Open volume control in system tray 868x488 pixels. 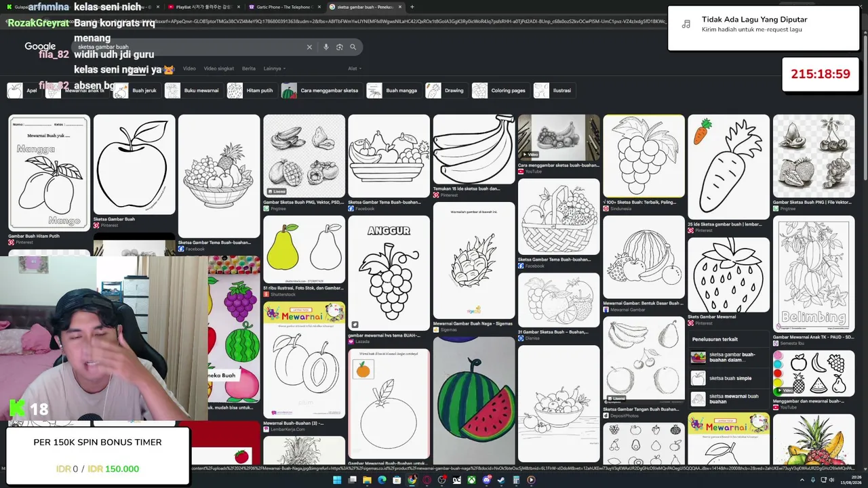[832, 480]
